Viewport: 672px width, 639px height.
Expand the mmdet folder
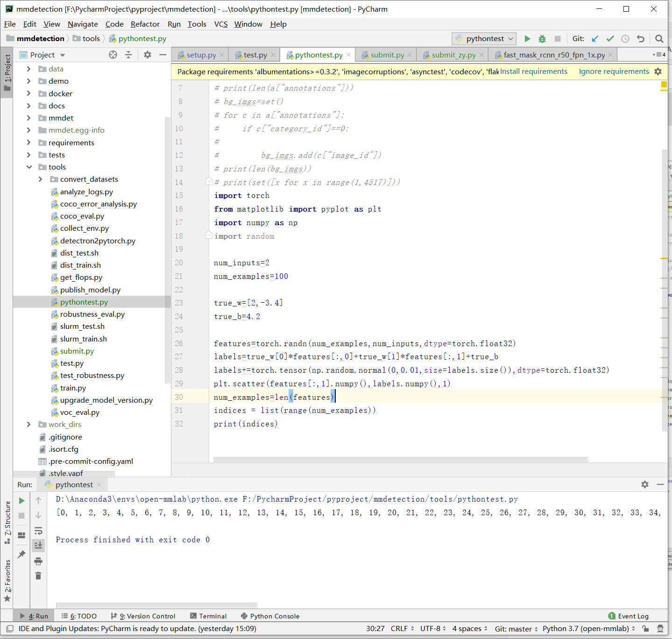[x=29, y=118]
